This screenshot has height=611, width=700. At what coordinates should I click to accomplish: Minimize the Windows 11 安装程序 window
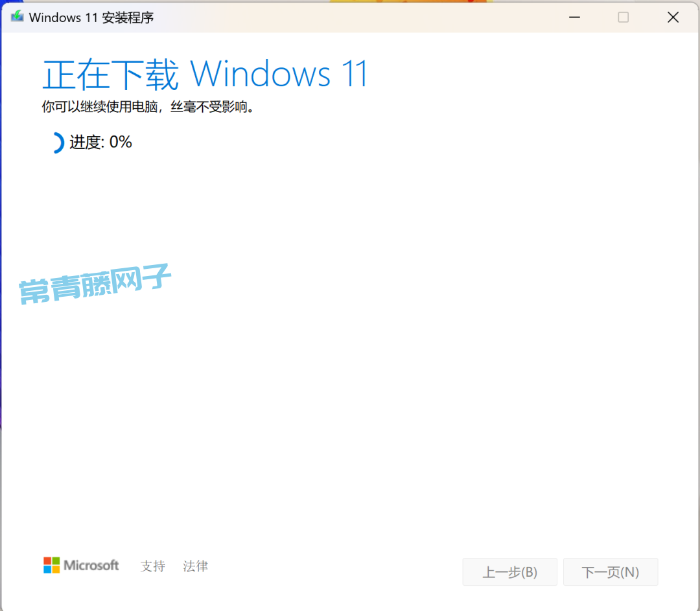(x=574, y=17)
